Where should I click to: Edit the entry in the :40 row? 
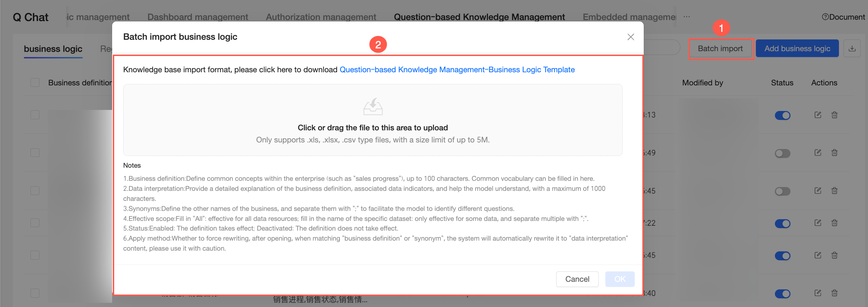pos(818,293)
